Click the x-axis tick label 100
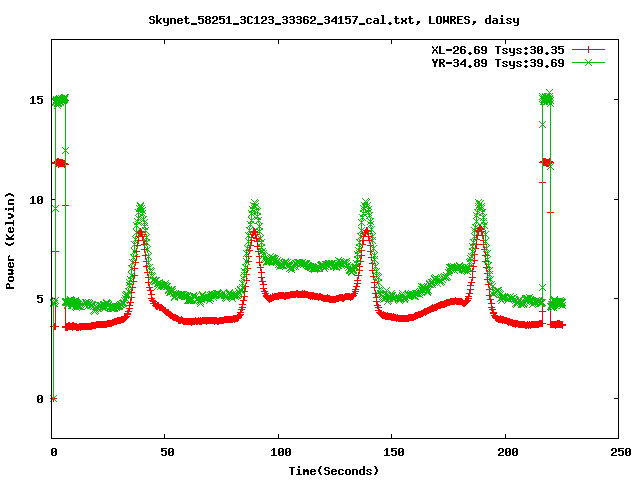This screenshot has width=640, height=480. [x=280, y=452]
